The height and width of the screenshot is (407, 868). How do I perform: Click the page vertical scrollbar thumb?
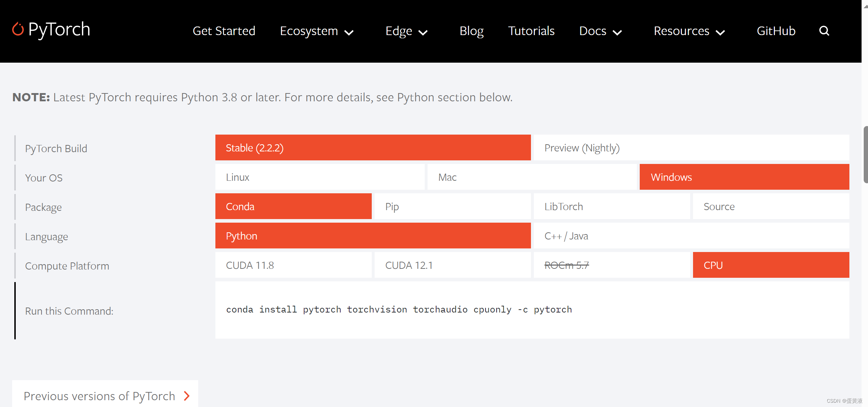coord(865,155)
